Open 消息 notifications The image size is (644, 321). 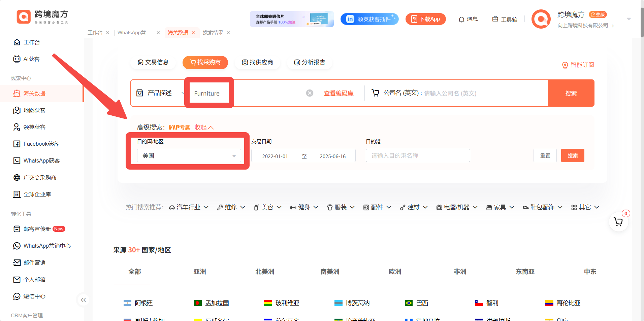tap(469, 19)
